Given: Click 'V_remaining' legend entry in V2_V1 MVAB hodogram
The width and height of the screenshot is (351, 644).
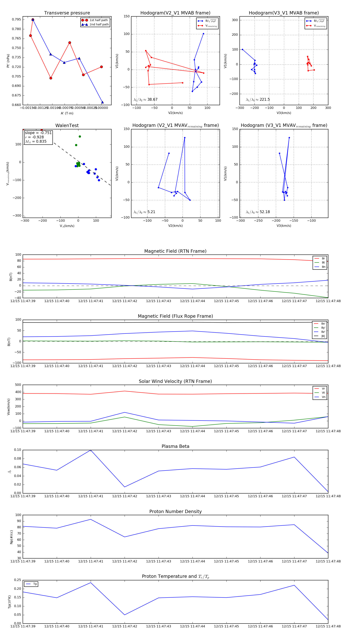Looking at the screenshot, I should 207,26.
